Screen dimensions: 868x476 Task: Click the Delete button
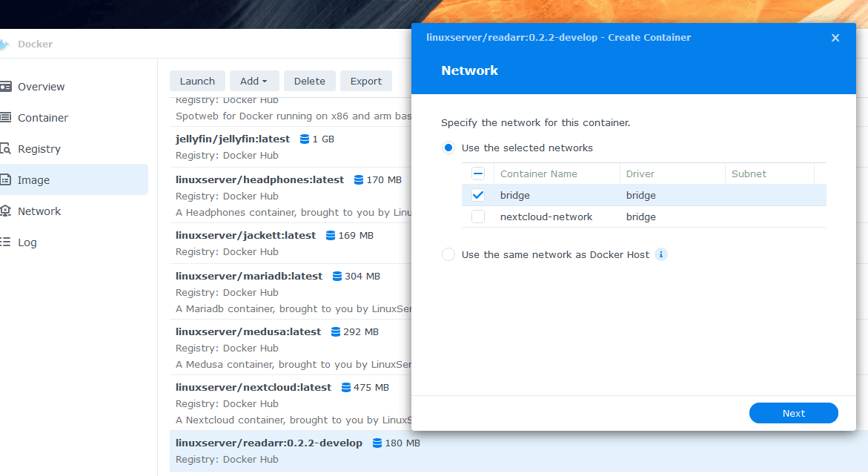309,81
